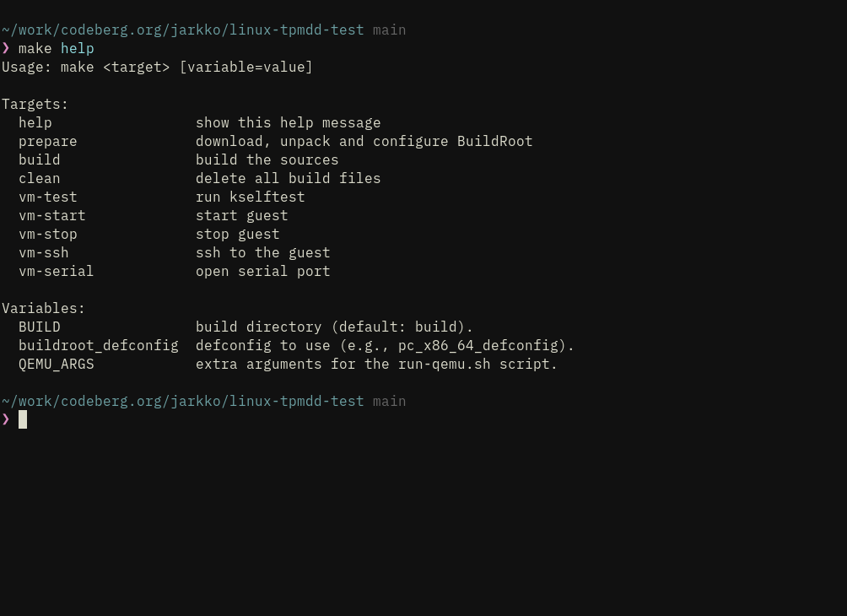Viewport: 847px width, 616px height.
Task: Click the 'vm-test' target name
Action: point(47,197)
